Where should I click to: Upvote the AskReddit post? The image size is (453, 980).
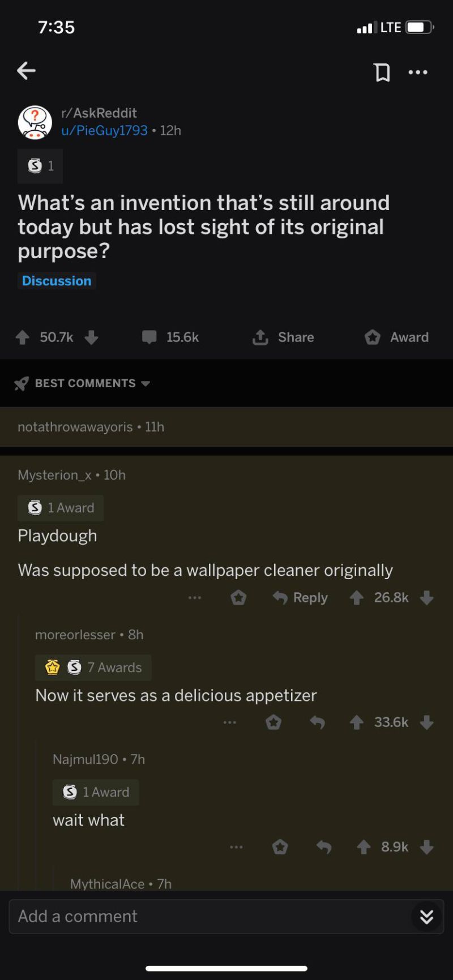(x=23, y=337)
